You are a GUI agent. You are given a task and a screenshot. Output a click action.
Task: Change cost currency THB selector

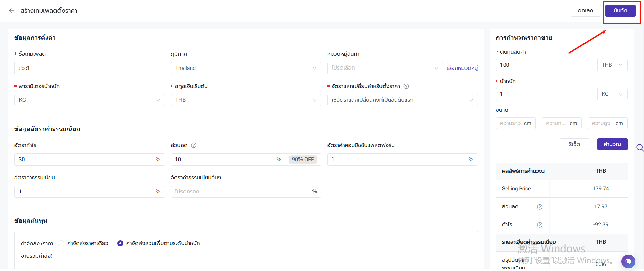(612, 65)
